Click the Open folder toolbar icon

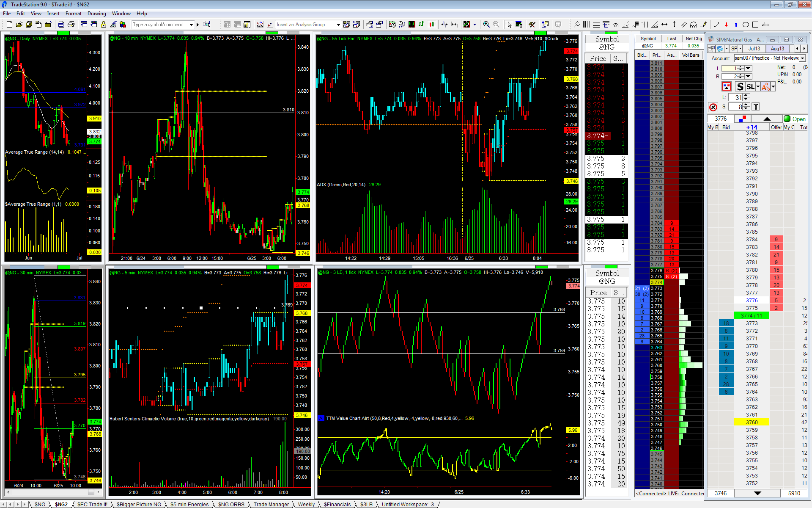coord(19,25)
